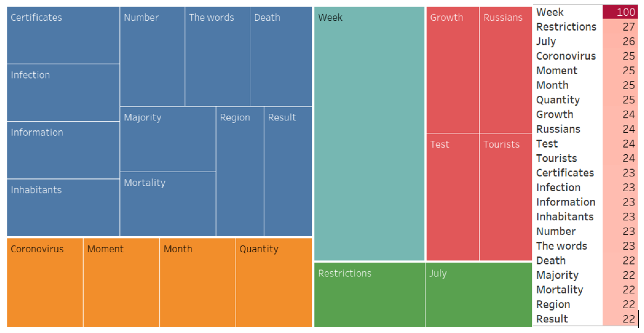Click the Coronovirus label in the table
Image resolution: width=644 pixels, height=333 pixels.
[566, 56]
